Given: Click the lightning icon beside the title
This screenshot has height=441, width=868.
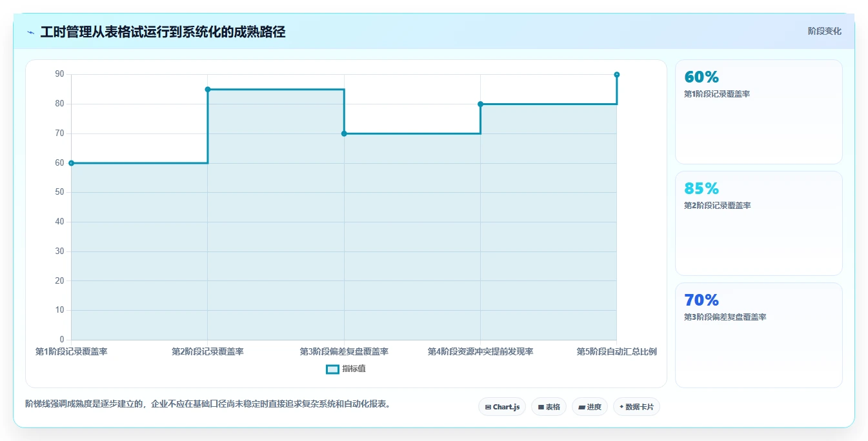Looking at the screenshot, I should (30, 32).
